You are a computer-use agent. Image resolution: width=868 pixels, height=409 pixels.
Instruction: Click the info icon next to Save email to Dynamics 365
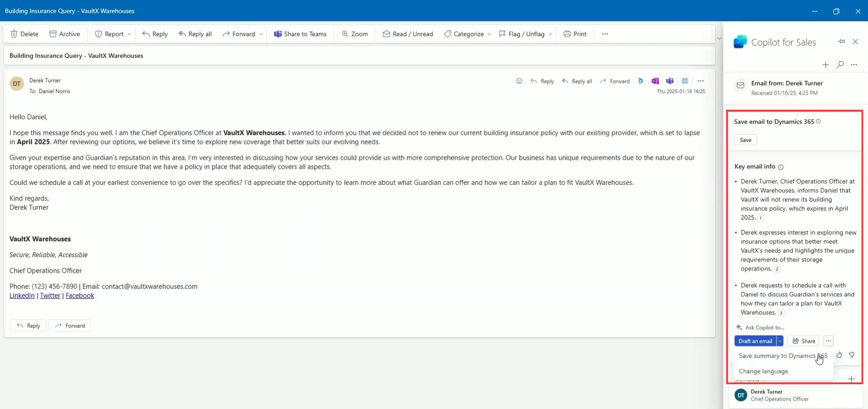coord(818,121)
